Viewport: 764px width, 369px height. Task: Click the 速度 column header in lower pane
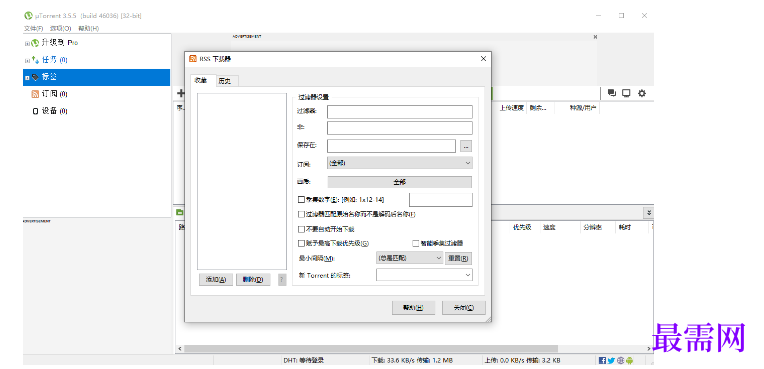[x=550, y=227]
